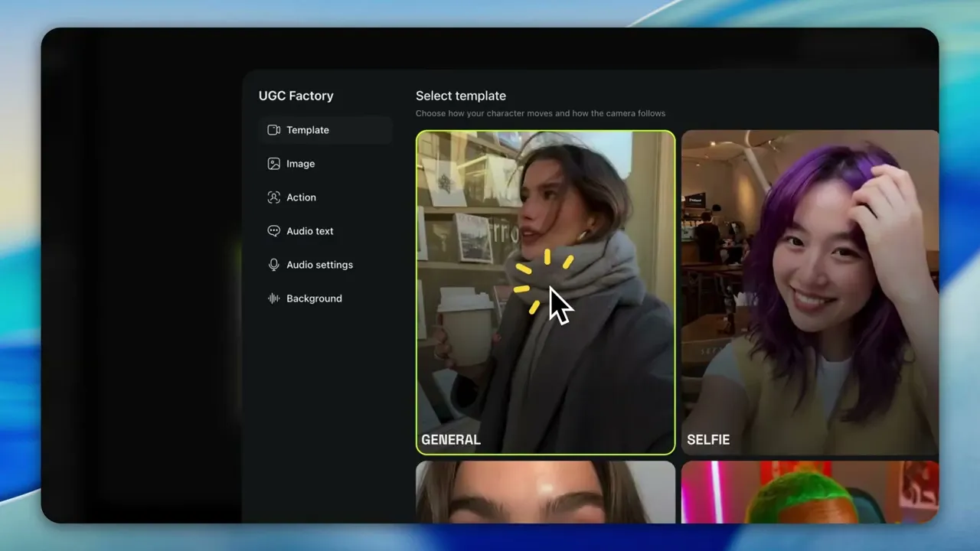Screen dimensions: 980x551
Task: Click the waveform icon beside Background
Action: click(x=273, y=298)
